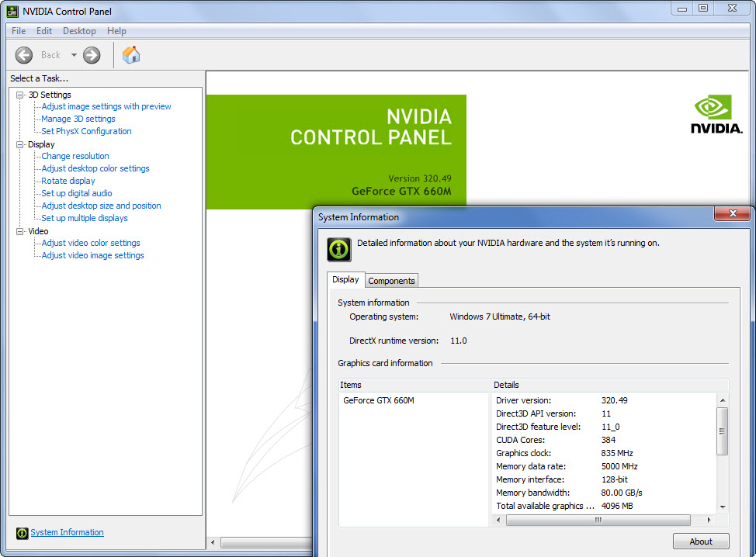The width and height of the screenshot is (756, 557).
Task: Open the File menu
Action: [19, 31]
